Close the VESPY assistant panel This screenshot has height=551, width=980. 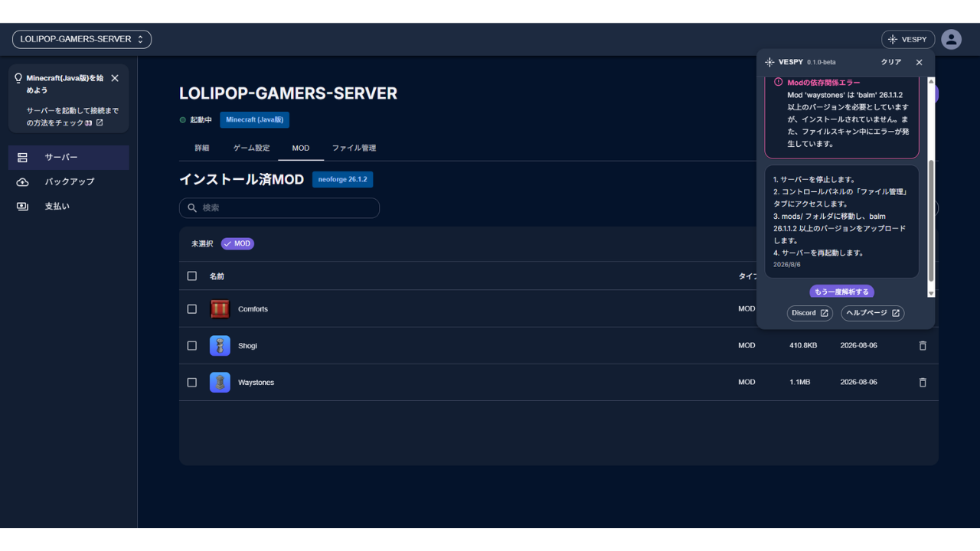(920, 63)
